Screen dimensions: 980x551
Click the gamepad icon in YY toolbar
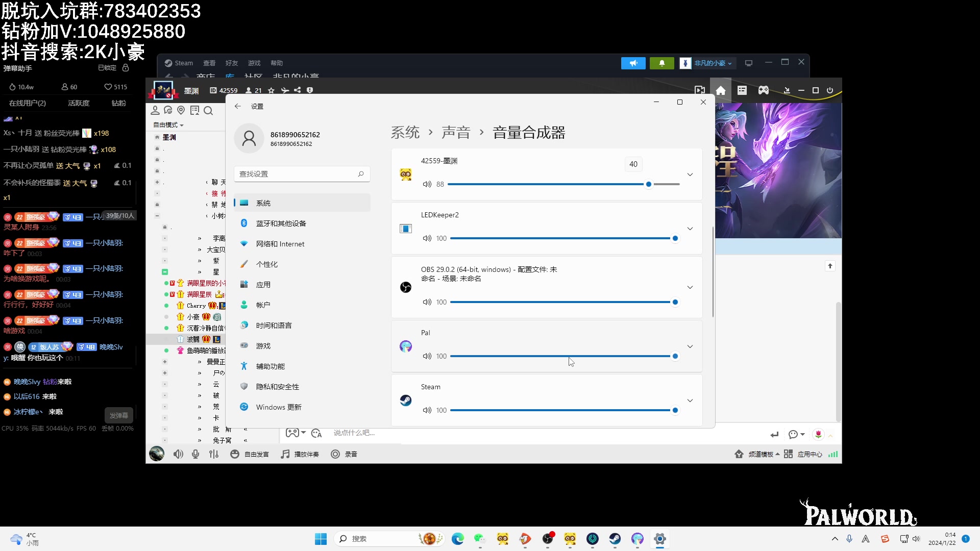tap(763, 90)
